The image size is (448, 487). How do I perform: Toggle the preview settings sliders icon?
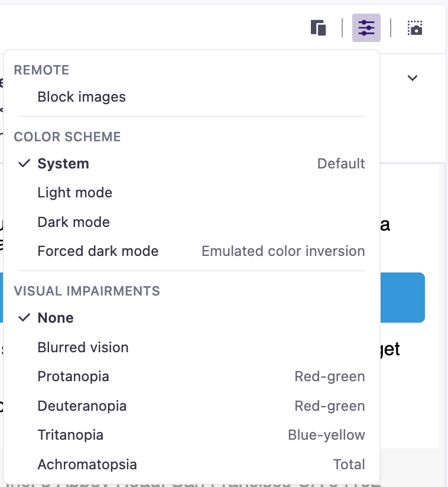pyautogui.click(x=366, y=28)
